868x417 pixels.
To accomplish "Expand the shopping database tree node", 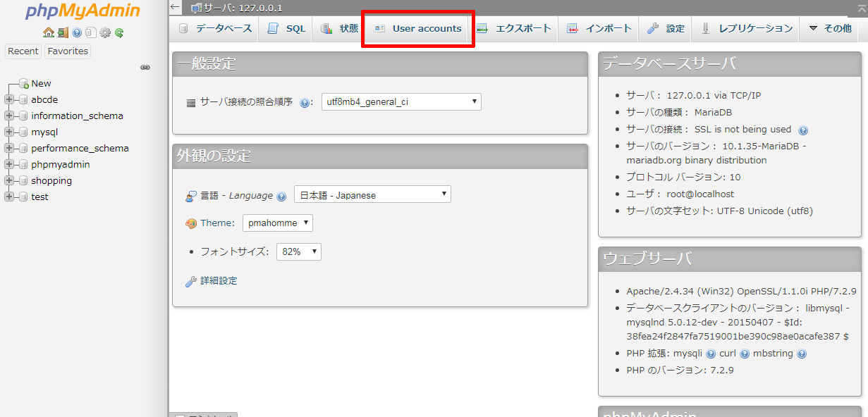I will [9, 180].
